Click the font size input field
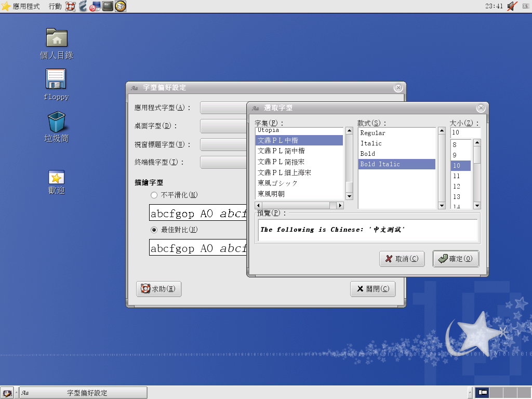Image resolution: width=532 pixels, height=399 pixels. point(465,133)
